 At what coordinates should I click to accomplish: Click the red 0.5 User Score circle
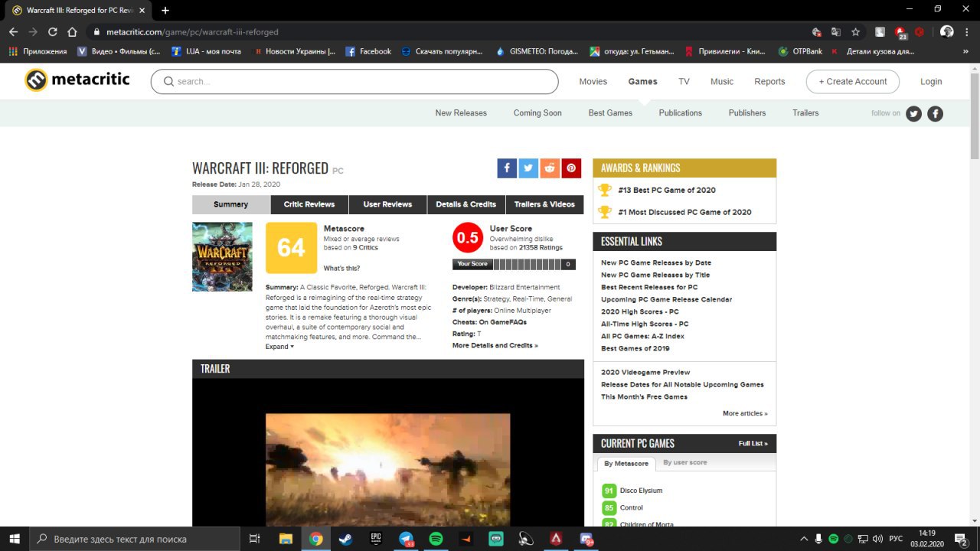point(468,238)
